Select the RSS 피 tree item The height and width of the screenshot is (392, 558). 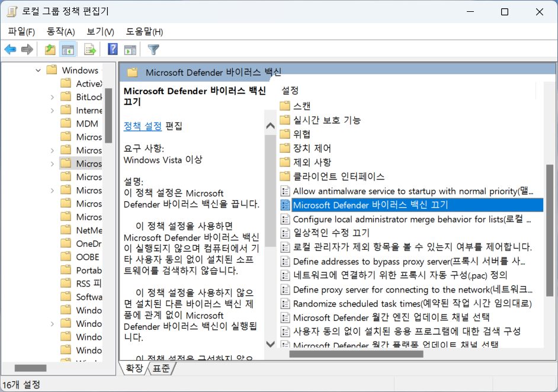[89, 284]
